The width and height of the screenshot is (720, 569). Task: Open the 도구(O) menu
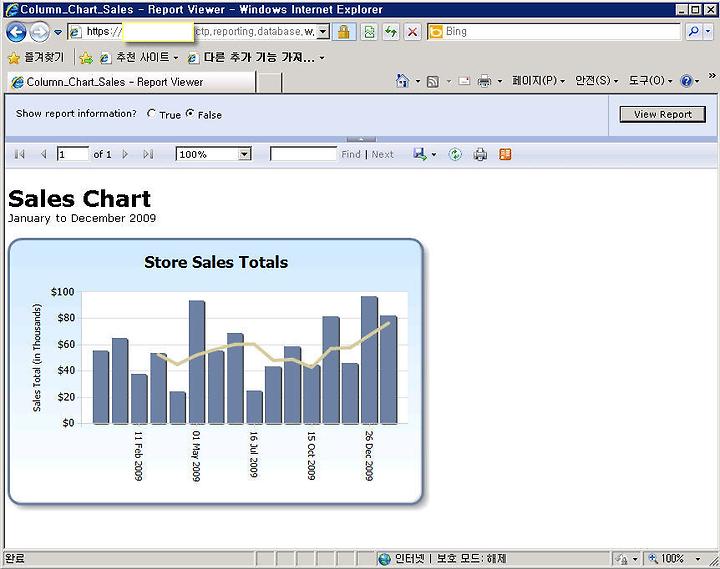coord(650,81)
